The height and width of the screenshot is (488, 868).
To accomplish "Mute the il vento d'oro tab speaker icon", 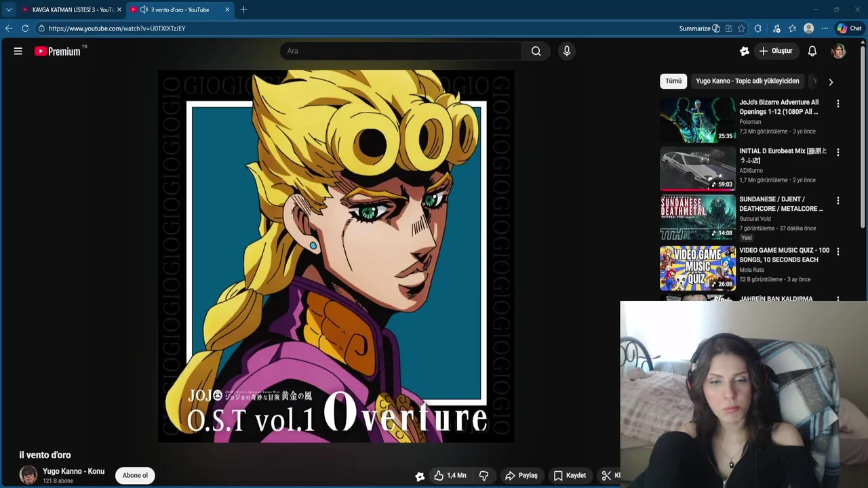I will 144,9.
